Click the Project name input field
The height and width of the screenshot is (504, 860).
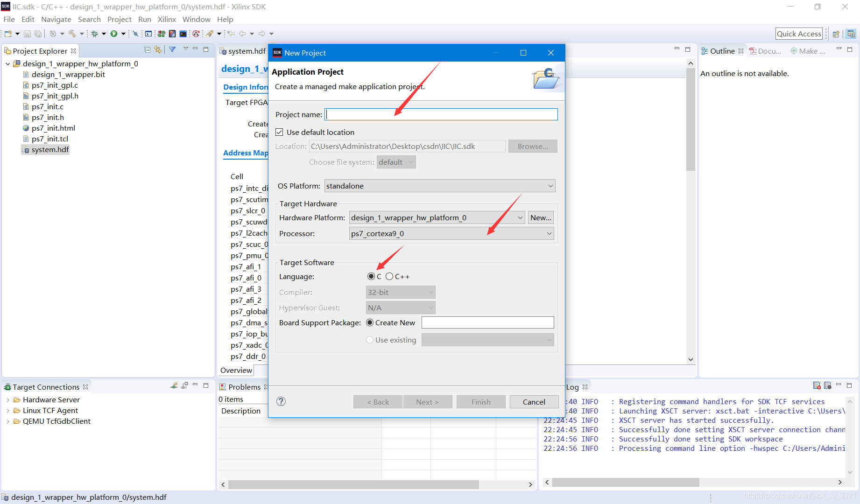tap(441, 114)
